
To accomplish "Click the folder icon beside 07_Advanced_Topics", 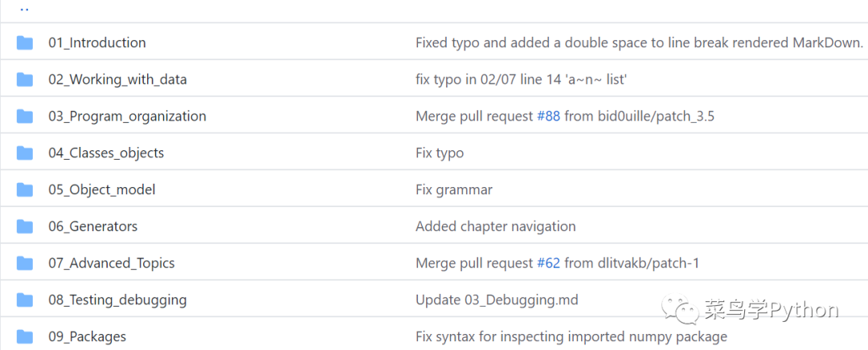I will 25,263.
